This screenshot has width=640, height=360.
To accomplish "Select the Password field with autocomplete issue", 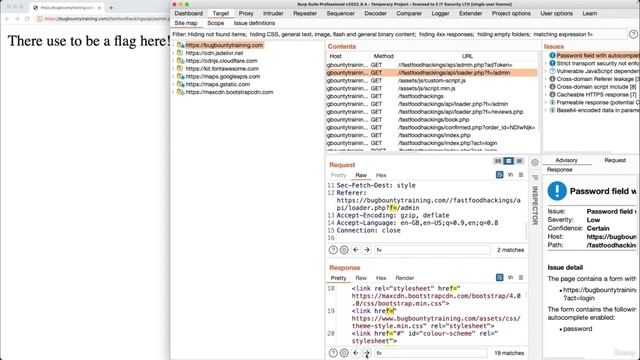I will click(x=598, y=56).
